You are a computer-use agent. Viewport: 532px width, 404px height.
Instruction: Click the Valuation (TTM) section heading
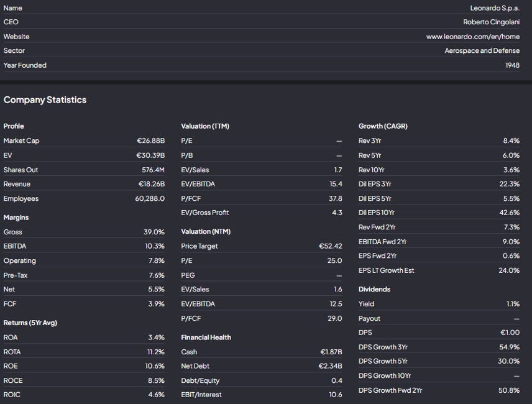[x=205, y=126]
